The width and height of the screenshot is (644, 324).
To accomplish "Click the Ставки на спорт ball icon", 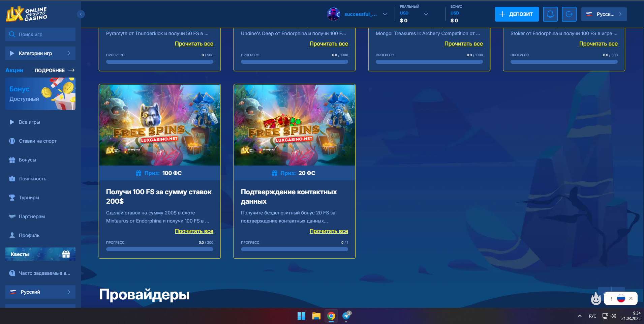I will [12, 141].
